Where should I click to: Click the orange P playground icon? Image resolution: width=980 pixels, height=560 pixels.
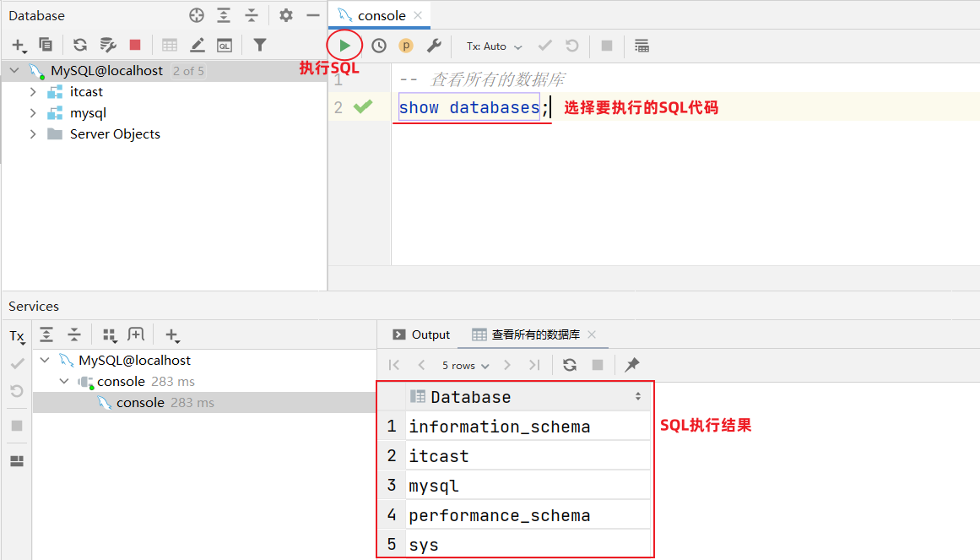406,46
